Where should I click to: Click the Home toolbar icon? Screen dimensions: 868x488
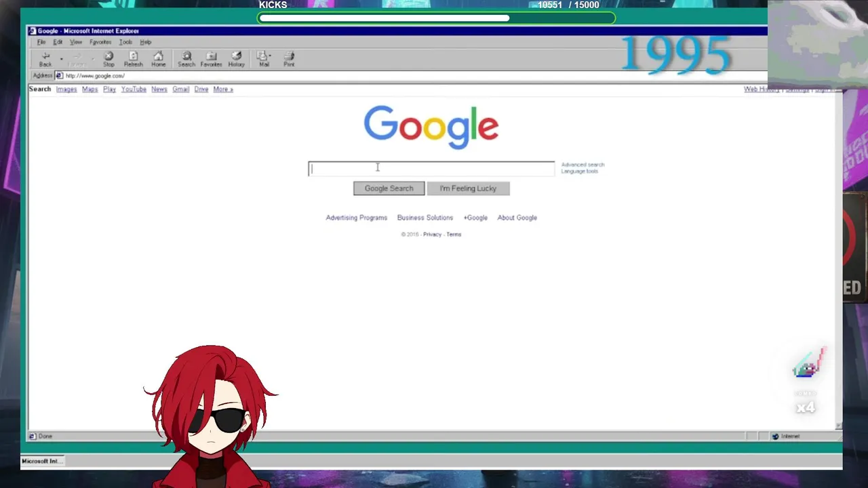[158, 59]
